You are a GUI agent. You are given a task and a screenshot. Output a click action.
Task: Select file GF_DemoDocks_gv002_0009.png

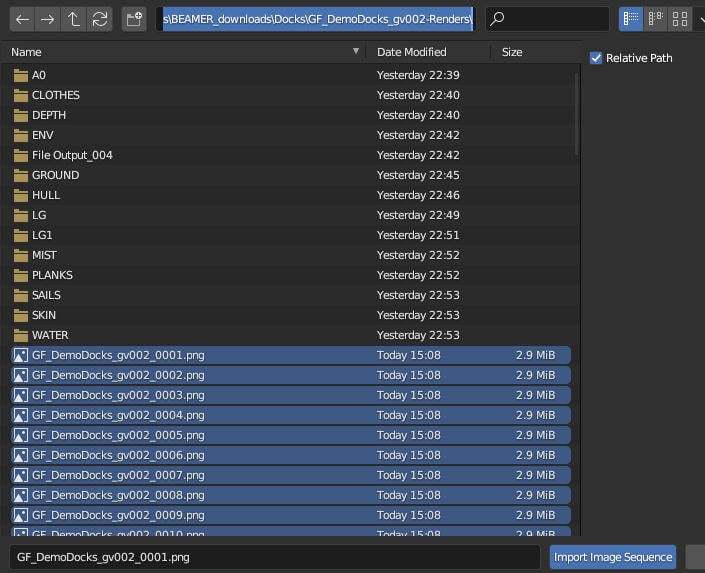[x=291, y=515]
